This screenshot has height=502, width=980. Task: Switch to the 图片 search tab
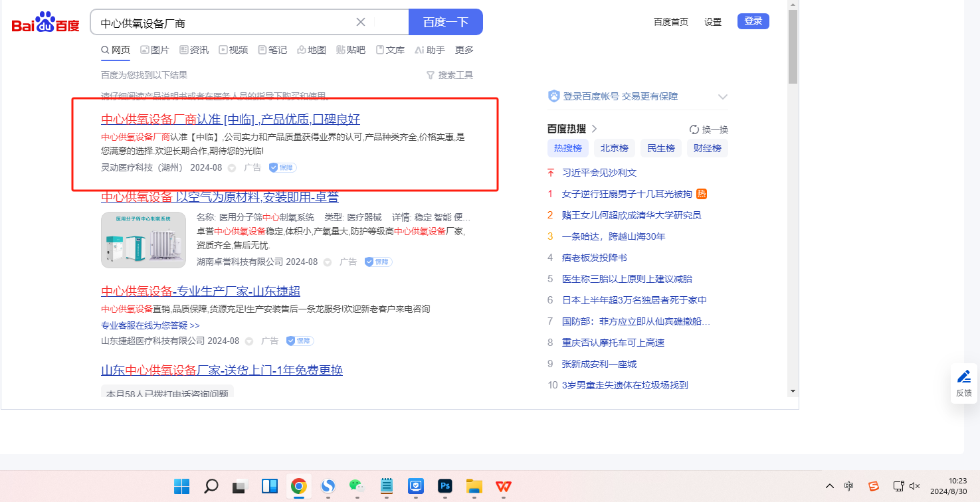coord(154,50)
